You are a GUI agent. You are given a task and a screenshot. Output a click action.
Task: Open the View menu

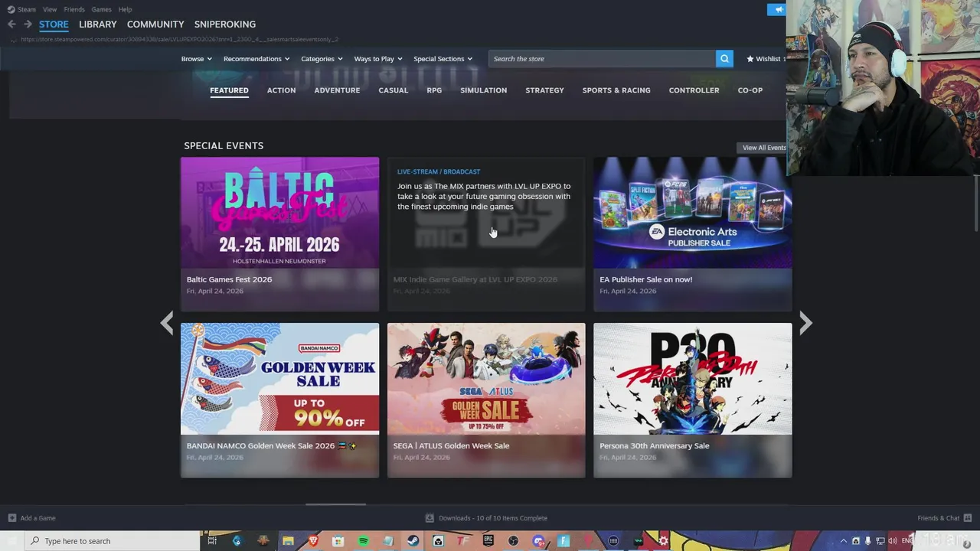click(50, 9)
